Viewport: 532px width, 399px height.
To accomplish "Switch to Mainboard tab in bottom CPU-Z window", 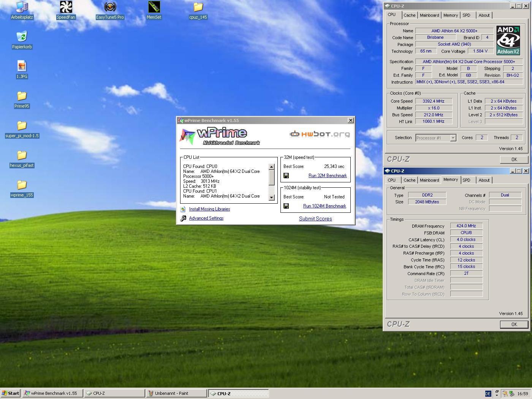I will point(429,180).
